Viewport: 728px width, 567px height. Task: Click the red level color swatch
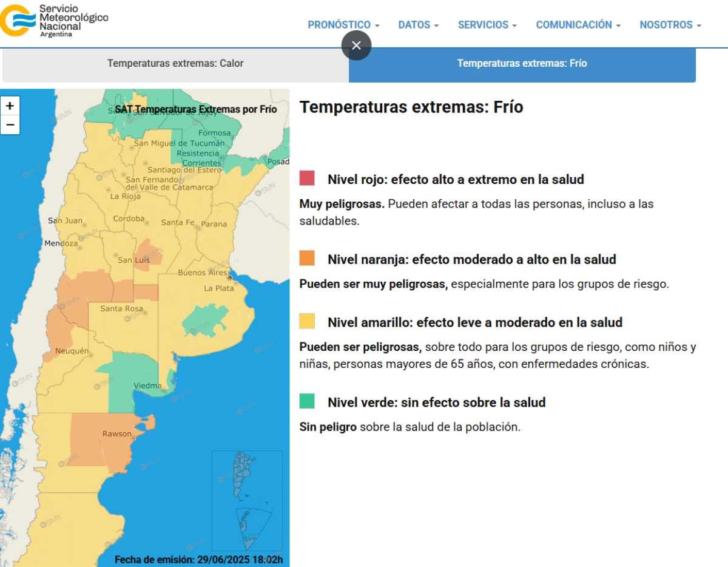(x=307, y=178)
